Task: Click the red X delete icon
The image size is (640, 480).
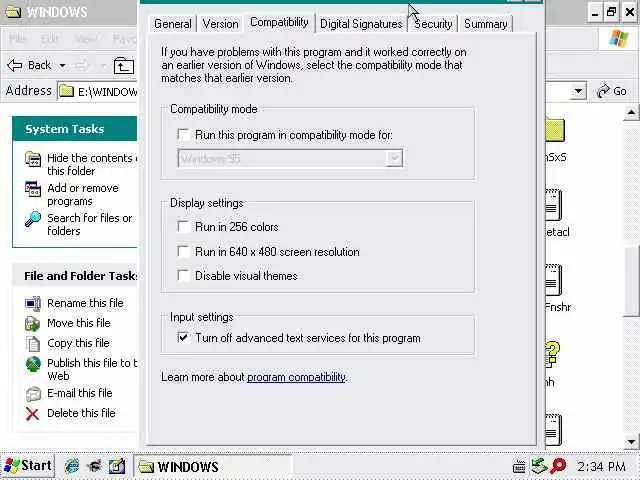Action: click(x=32, y=414)
